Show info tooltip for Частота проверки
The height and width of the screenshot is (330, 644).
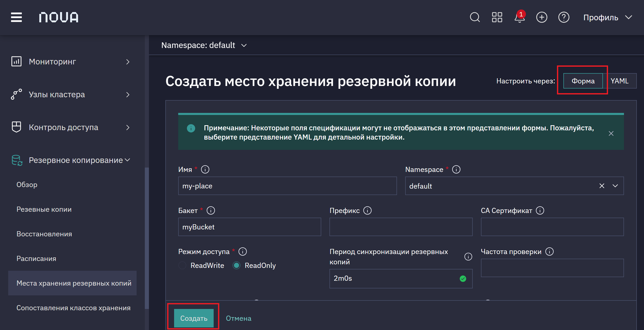(550, 251)
